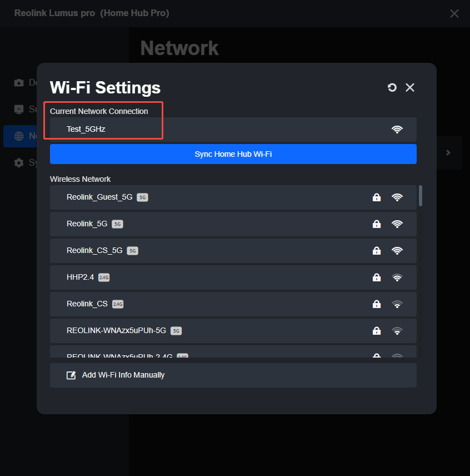
Task: Select REOLINK-WNAzx5uPUh-5G network
Action: click(x=233, y=331)
